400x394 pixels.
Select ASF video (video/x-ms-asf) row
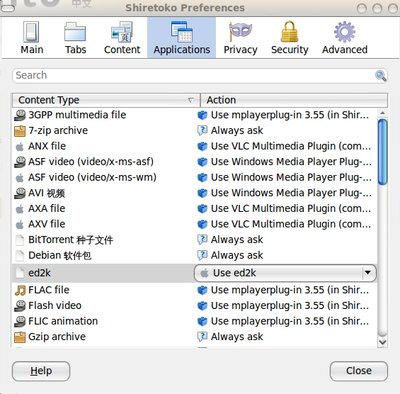(195, 162)
